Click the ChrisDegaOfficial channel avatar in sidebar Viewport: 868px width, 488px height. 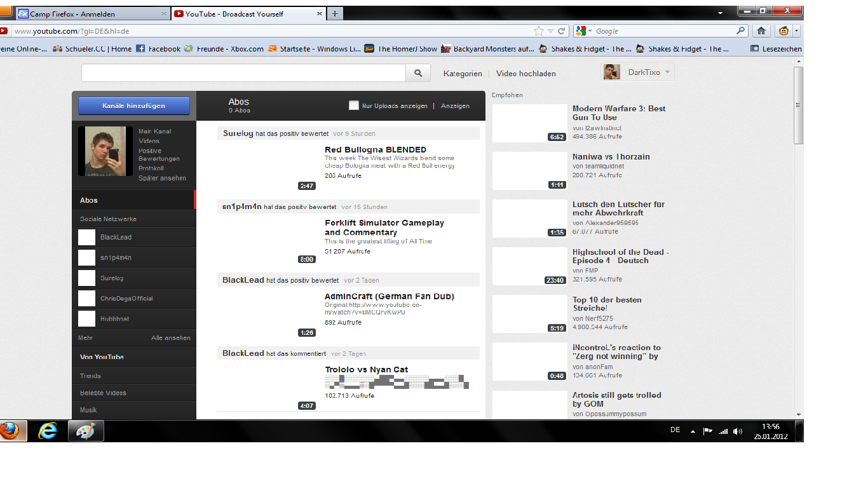coord(86,298)
